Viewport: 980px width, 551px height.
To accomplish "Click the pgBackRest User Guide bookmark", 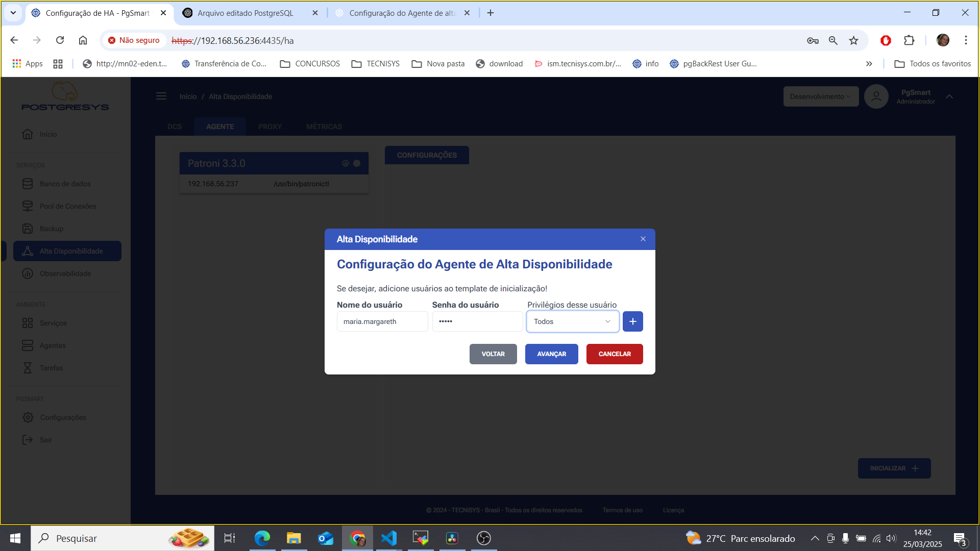I will click(713, 64).
